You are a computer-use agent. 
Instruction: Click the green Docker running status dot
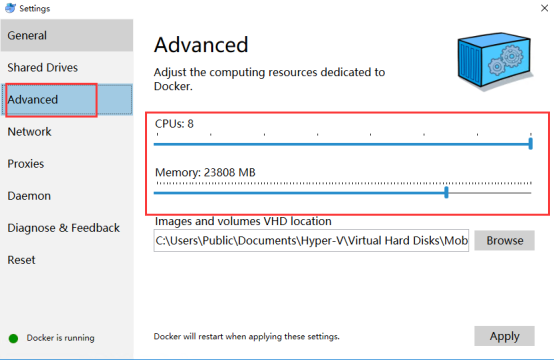coord(13,338)
